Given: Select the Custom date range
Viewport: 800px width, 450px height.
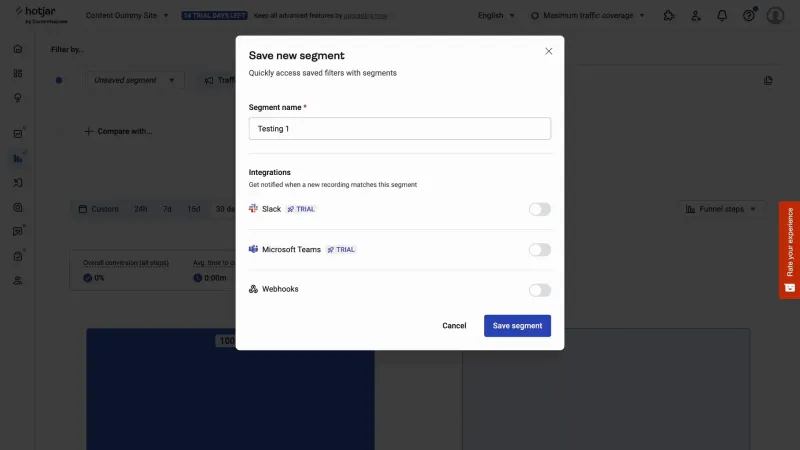Looking at the screenshot, I should click(x=98, y=209).
